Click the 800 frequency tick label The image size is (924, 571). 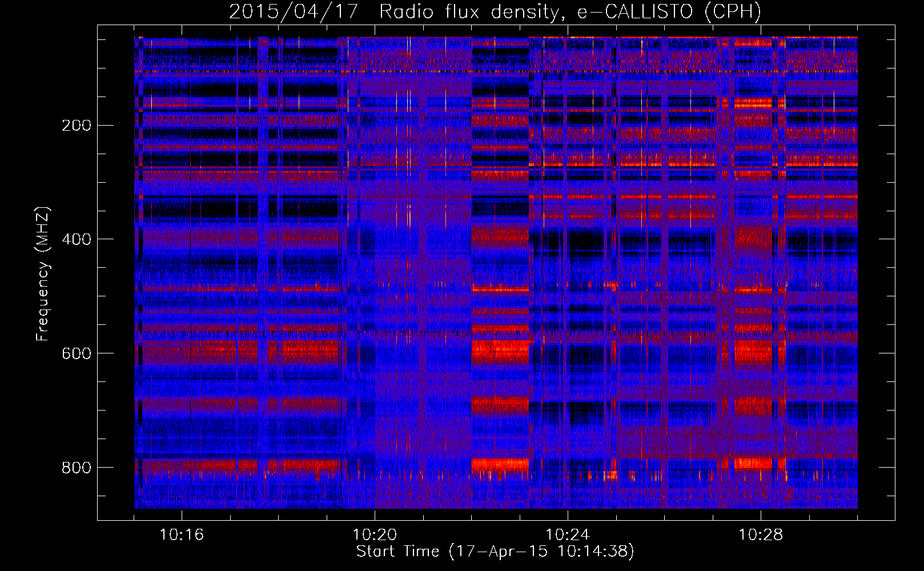pos(76,468)
